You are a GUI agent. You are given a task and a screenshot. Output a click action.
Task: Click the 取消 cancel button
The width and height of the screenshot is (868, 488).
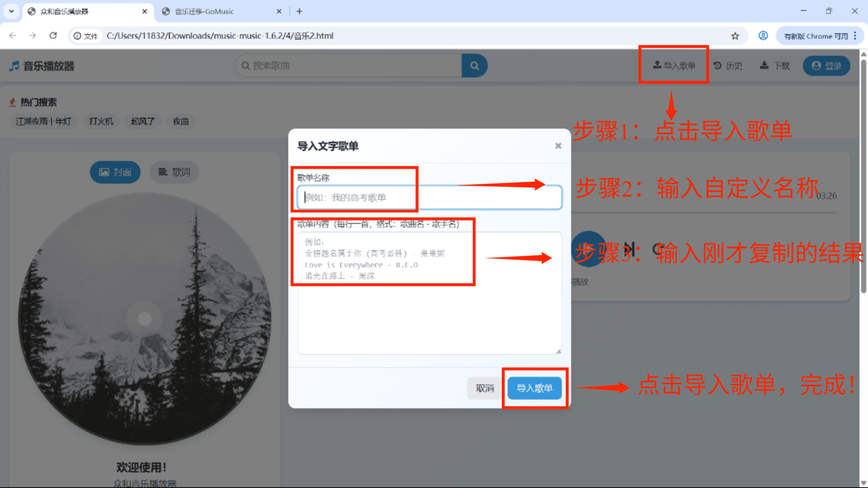point(484,388)
